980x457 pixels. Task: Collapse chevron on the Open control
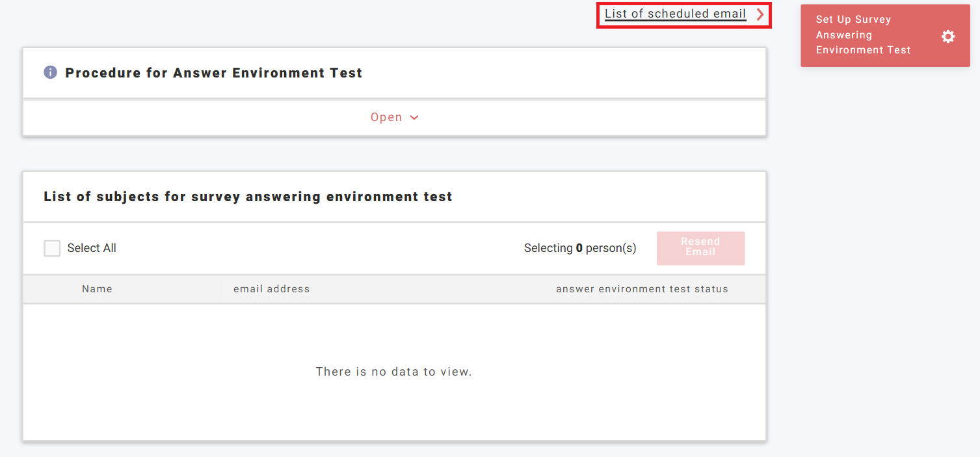[414, 117]
